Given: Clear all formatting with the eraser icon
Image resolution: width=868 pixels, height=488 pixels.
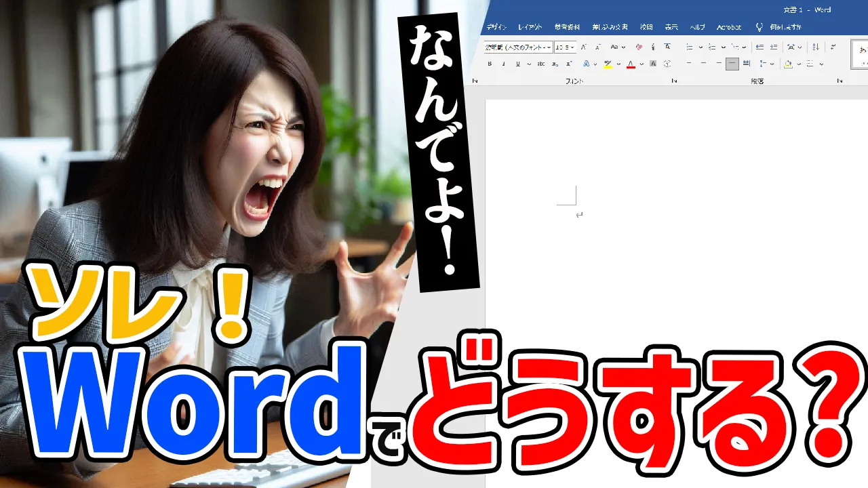Looking at the screenshot, I should point(639,47).
